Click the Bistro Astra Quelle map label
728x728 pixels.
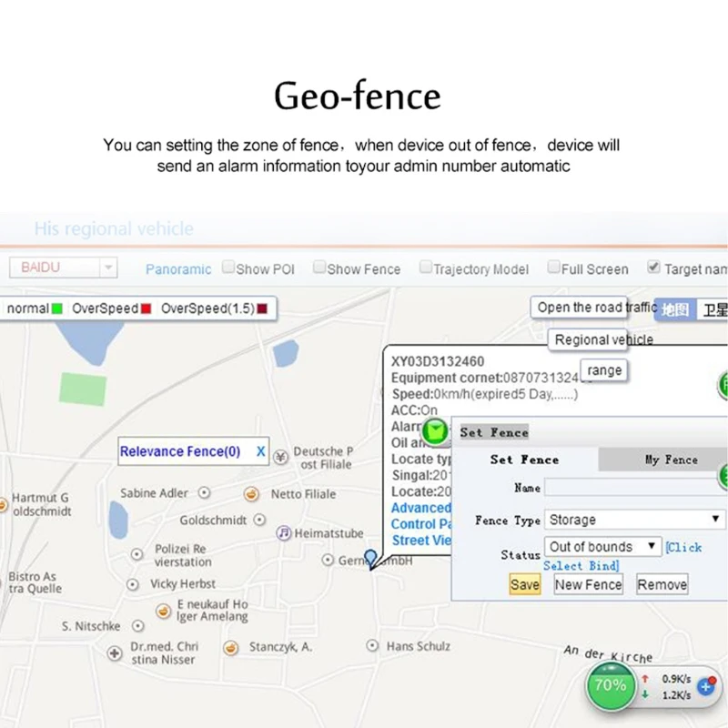35,582
